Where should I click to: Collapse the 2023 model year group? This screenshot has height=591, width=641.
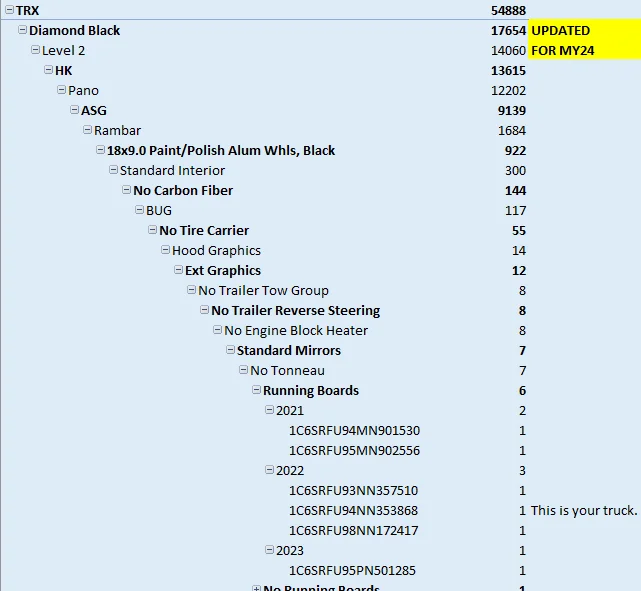[270, 550]
